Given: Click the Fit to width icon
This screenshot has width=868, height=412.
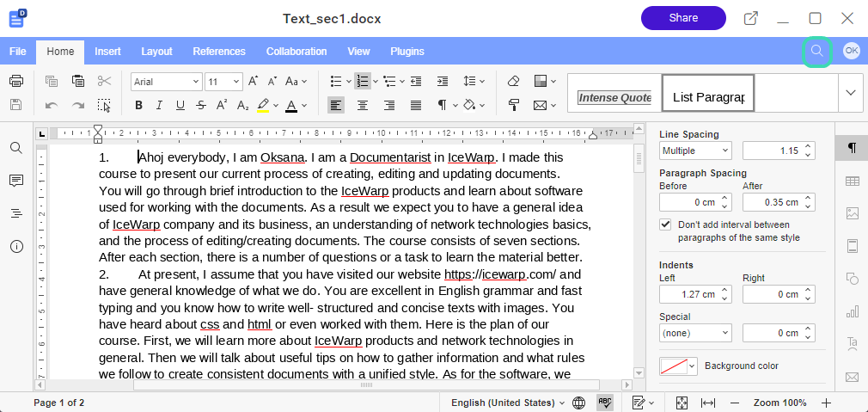Looking at the screenshot, I should [x=708, y=403].
